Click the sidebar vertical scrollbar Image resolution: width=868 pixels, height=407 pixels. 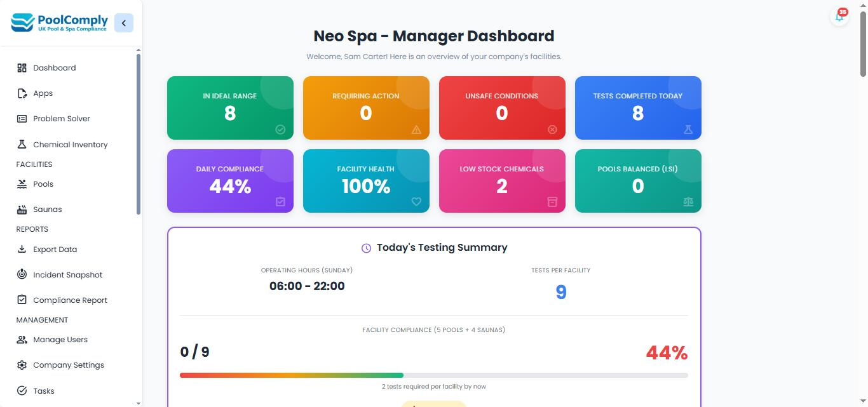(x=139, y=134)
